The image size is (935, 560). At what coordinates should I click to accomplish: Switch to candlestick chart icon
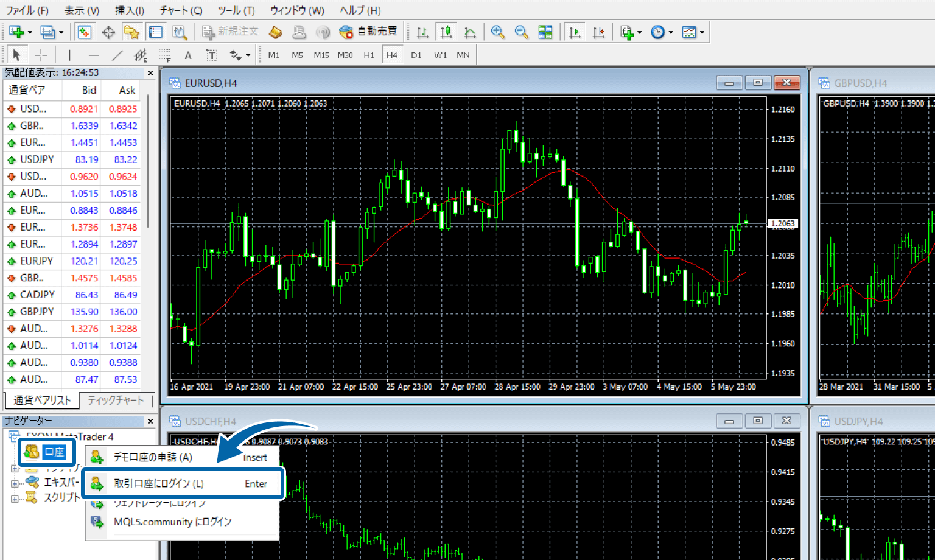pos(446,32)
